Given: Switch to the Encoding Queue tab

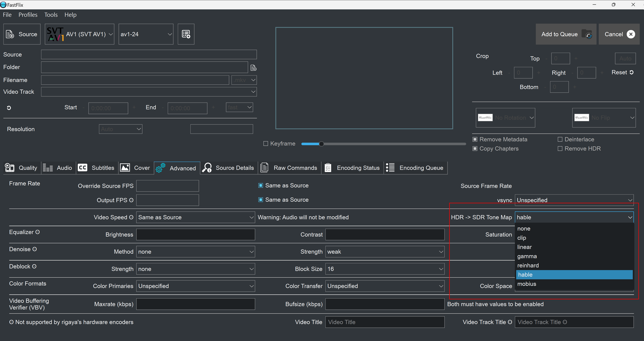Looking at the screenshot, I should pyautogui.click(x=416, y=168).
